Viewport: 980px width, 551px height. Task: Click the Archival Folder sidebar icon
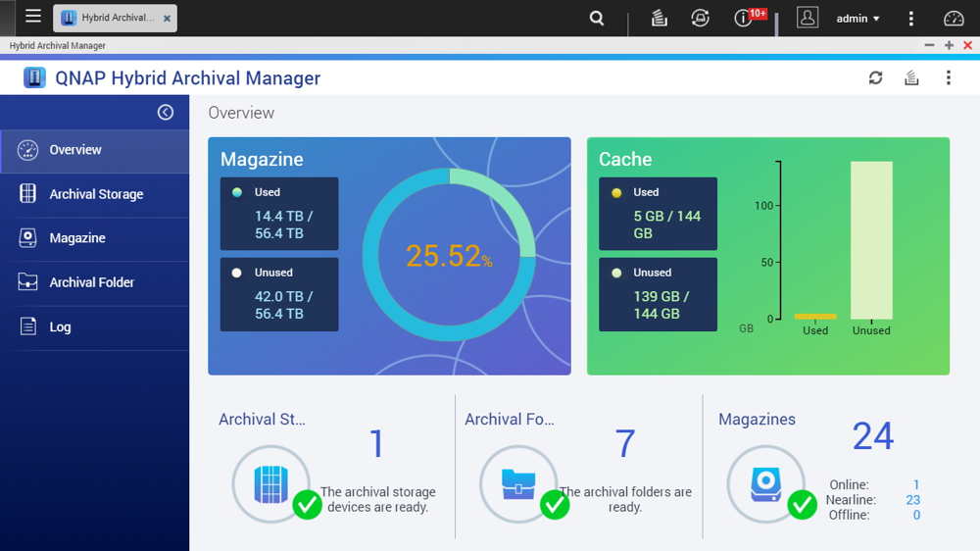(27, 282)
